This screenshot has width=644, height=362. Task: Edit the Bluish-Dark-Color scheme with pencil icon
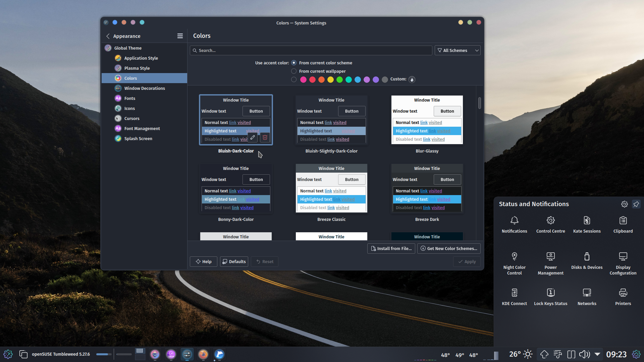pyautogui.click(x=253, y=137)
